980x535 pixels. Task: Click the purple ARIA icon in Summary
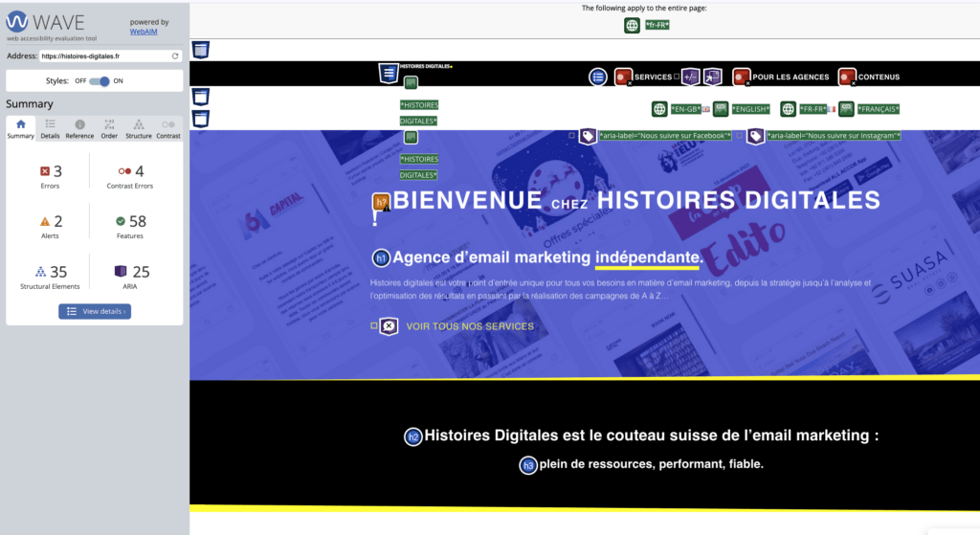(x=121, y=271)
